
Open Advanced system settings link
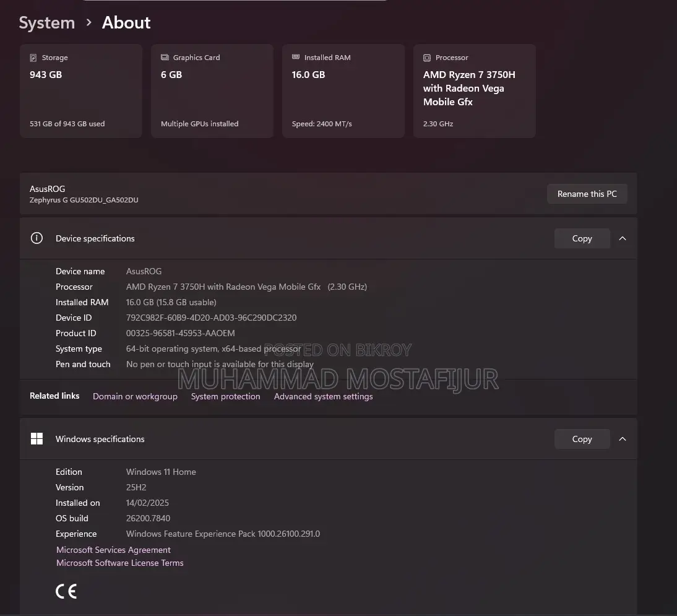tap(323, 396)
